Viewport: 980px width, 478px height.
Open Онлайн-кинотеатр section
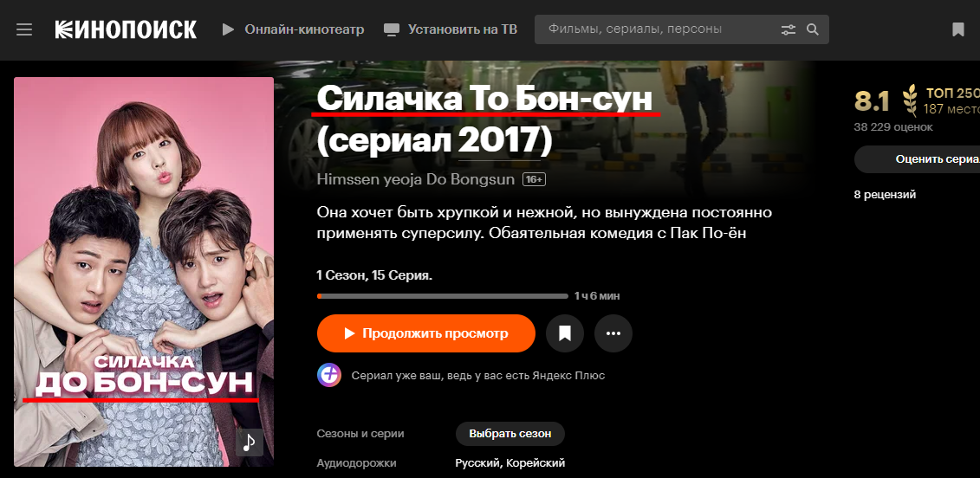click(304, 29)
